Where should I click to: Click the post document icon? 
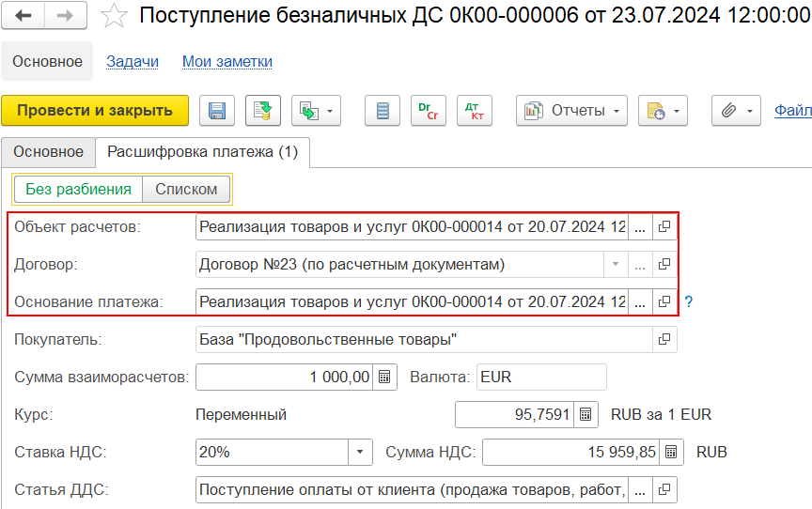[263, 111]
